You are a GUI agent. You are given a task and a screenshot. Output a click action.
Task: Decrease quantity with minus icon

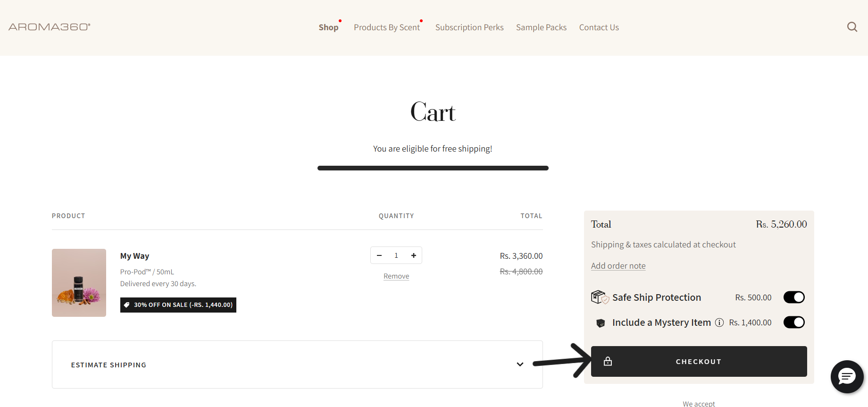379,255
